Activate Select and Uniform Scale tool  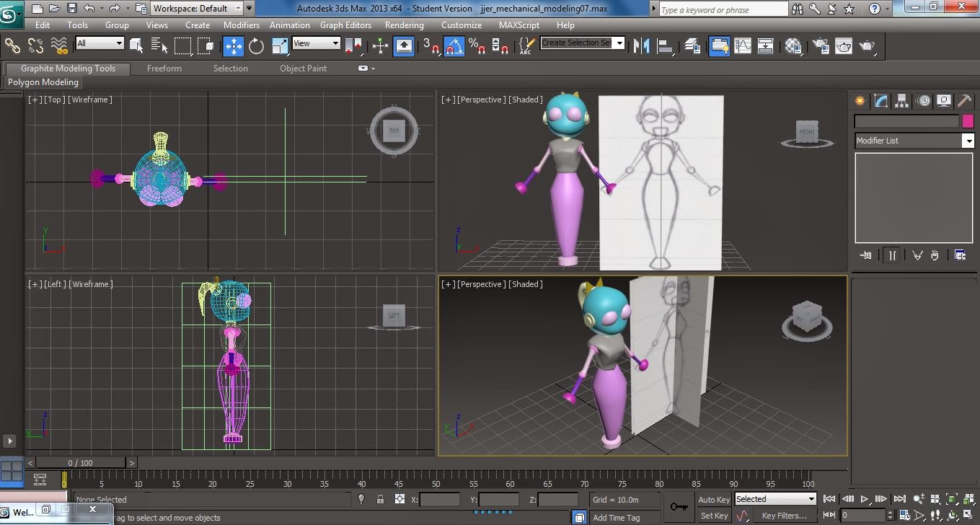(280, 46)
